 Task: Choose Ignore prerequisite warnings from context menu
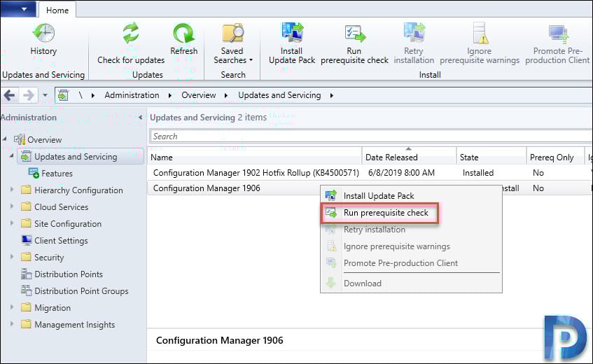point(411,246)
